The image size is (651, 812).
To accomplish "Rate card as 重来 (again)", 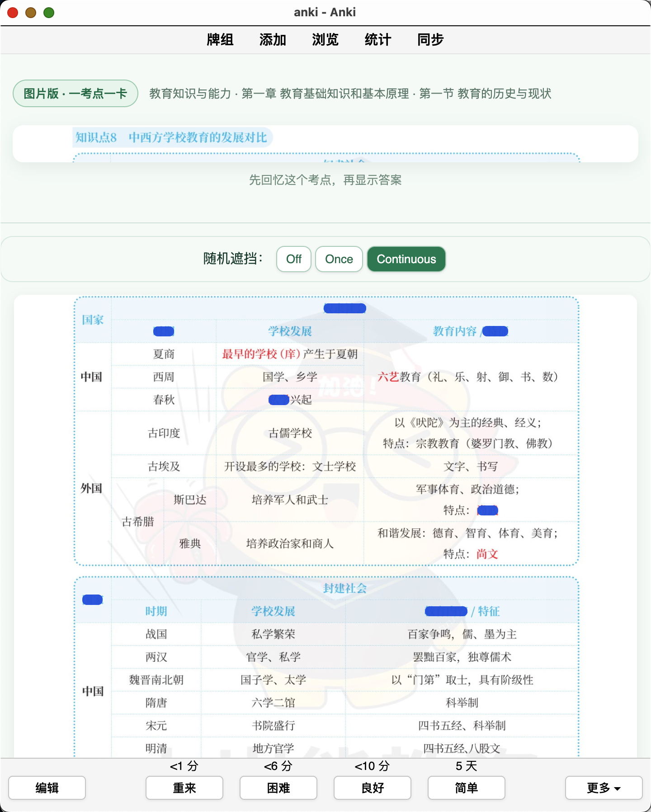I will click(x=184, y=788).
